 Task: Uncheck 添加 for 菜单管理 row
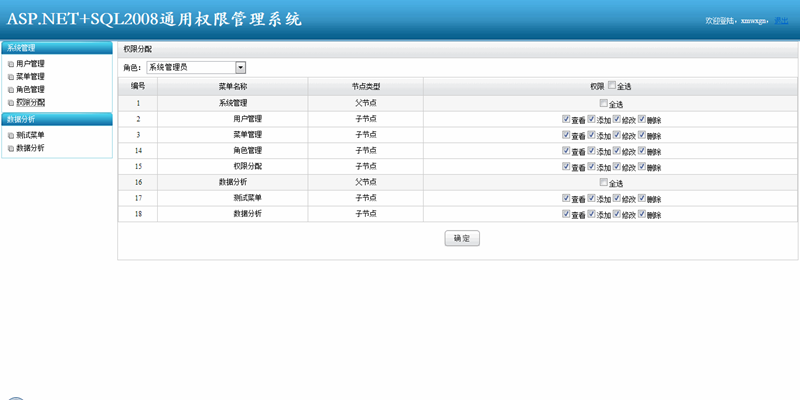coord(591,135)
